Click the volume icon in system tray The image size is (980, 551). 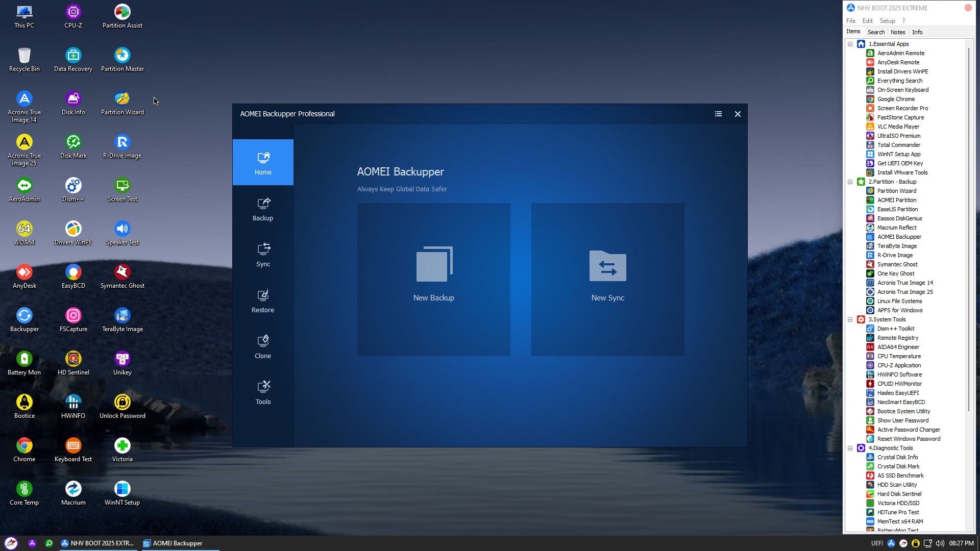(940, 543)
